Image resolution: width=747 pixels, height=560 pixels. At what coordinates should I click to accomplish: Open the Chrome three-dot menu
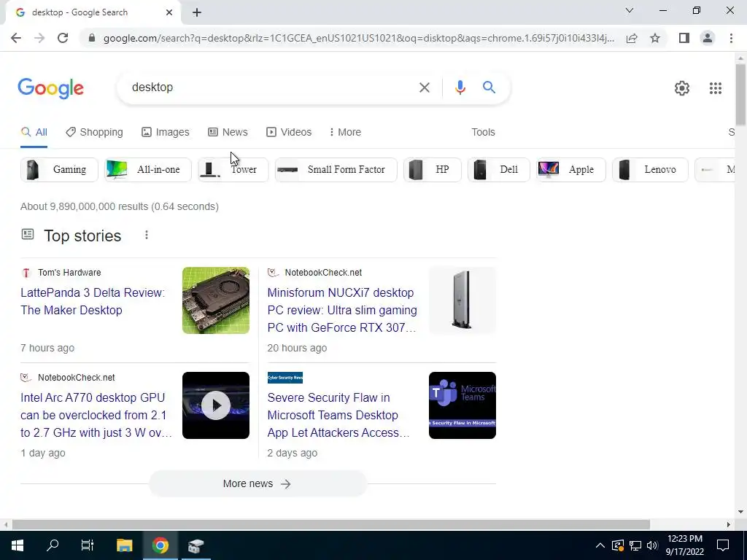click(731, 38)
